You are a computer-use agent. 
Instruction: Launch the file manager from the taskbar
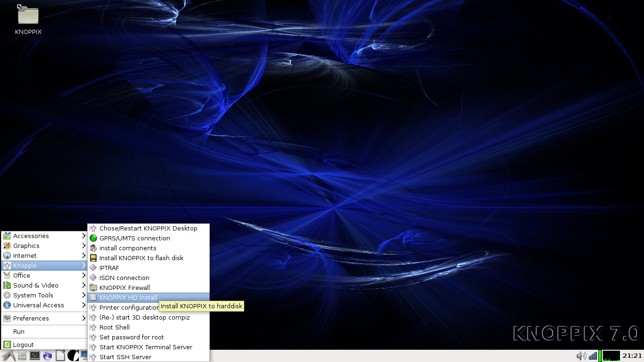(x=22, y=356)
